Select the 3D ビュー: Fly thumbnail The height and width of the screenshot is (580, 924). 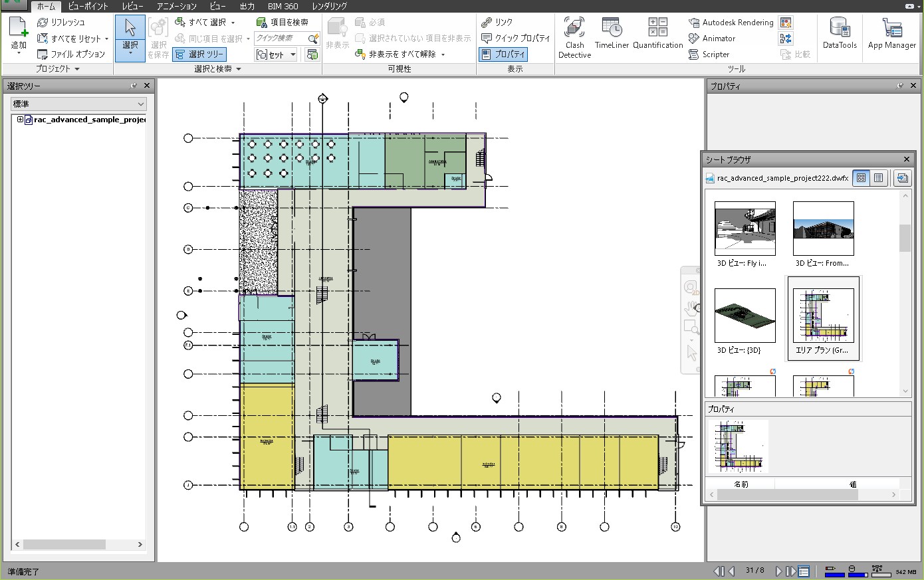(x=744, y=229)
